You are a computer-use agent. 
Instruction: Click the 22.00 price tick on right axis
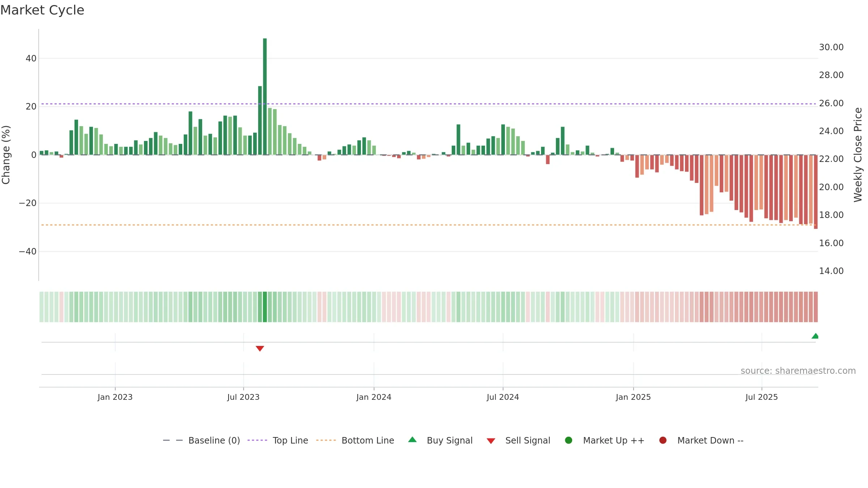(x=831, y=159)
